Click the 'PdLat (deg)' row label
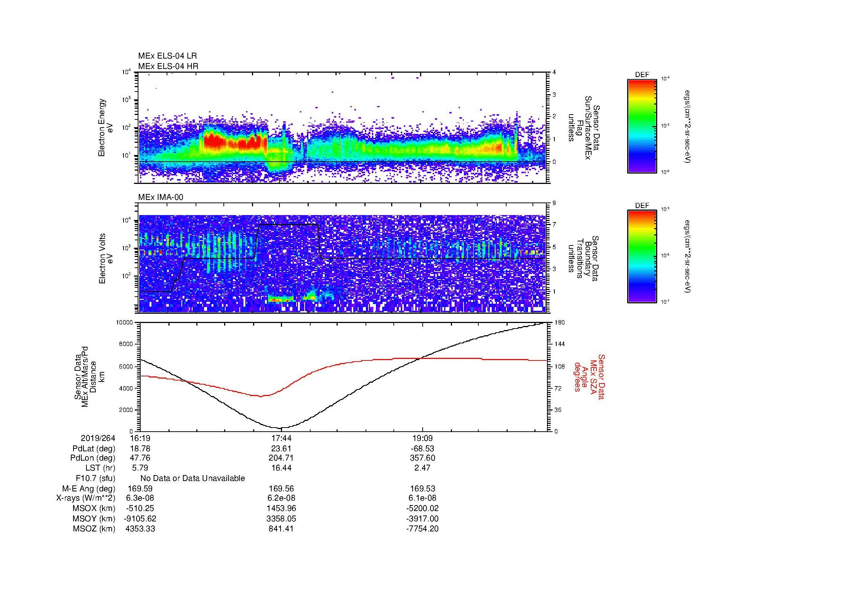The image size is (868, 613). pyautogui.click(x=94, y=449)
